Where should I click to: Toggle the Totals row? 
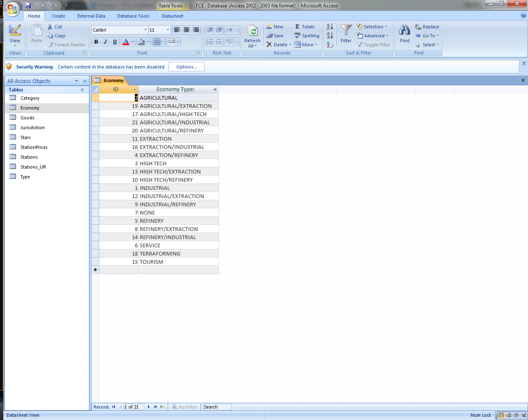(305, 27)
